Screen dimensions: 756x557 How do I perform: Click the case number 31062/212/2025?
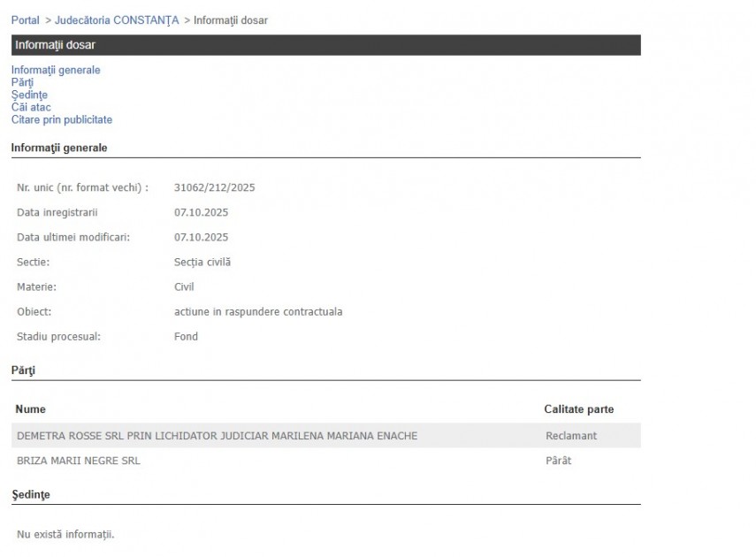coord(215,187)
